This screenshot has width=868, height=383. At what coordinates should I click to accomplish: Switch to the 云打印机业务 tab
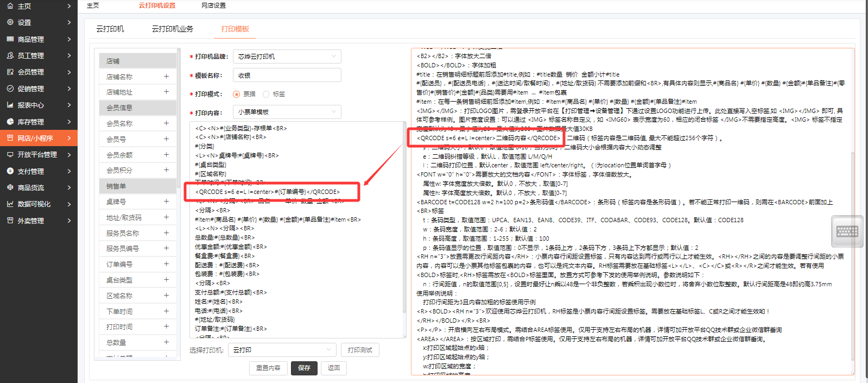tap(172, 29)
